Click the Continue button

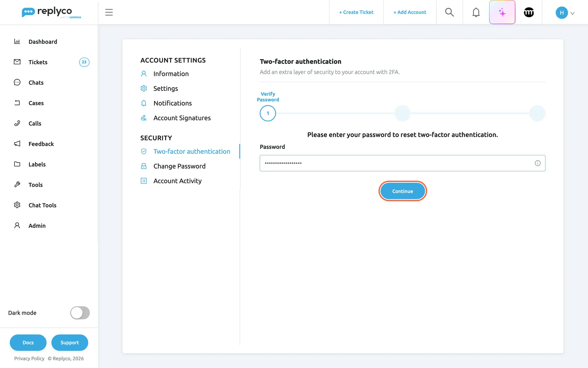coord(402,191)
